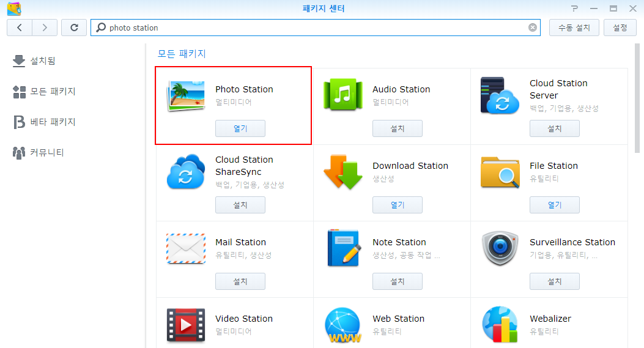This screenshot has height=348, width=644.
Task: Open the 설치됨 installed packages section
Action: pyautogui.click(x=34, y=61)
